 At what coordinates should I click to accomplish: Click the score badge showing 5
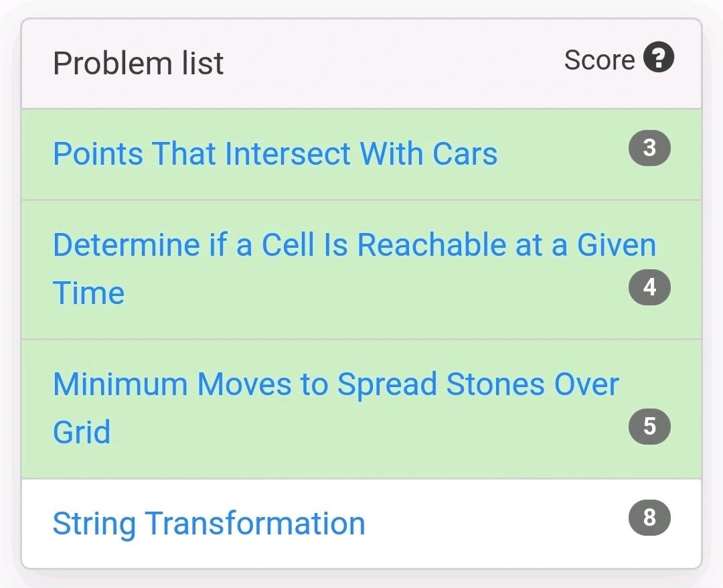[649, 426]
